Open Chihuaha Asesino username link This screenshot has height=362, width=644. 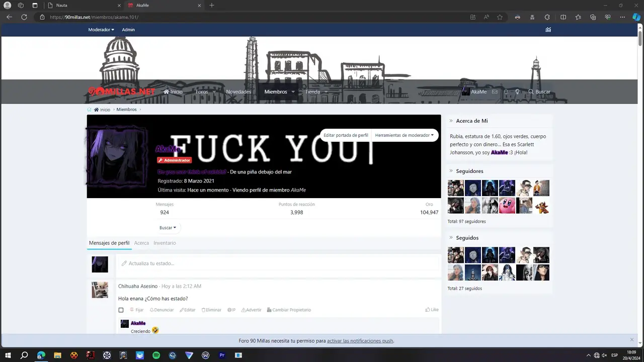tap(138, 286)
